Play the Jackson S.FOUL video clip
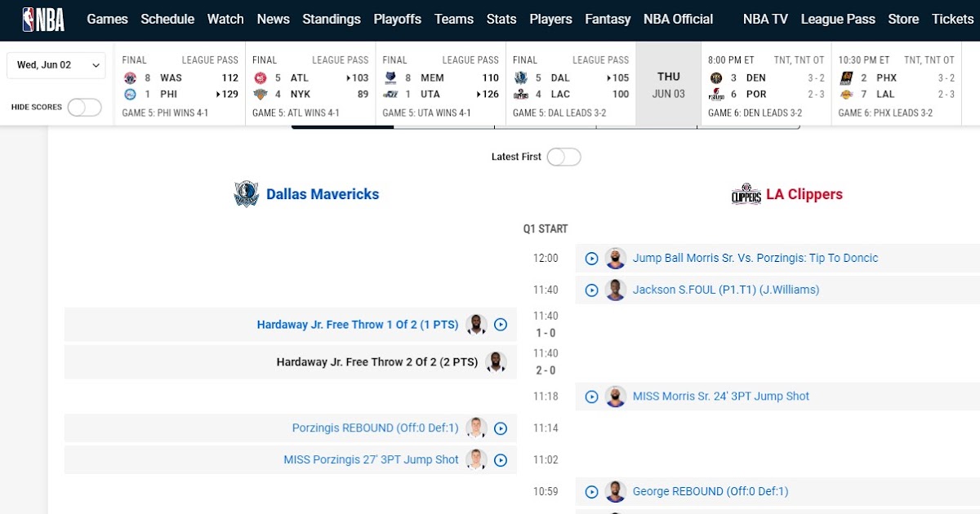980x514 pixels. pos(591,290)
